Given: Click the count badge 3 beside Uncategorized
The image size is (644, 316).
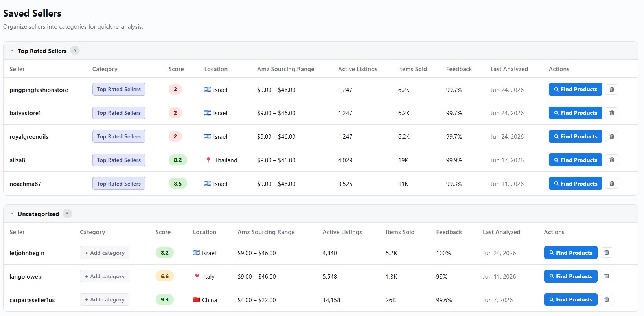Looking at the screenshot, I should click(x=67, y=214).
